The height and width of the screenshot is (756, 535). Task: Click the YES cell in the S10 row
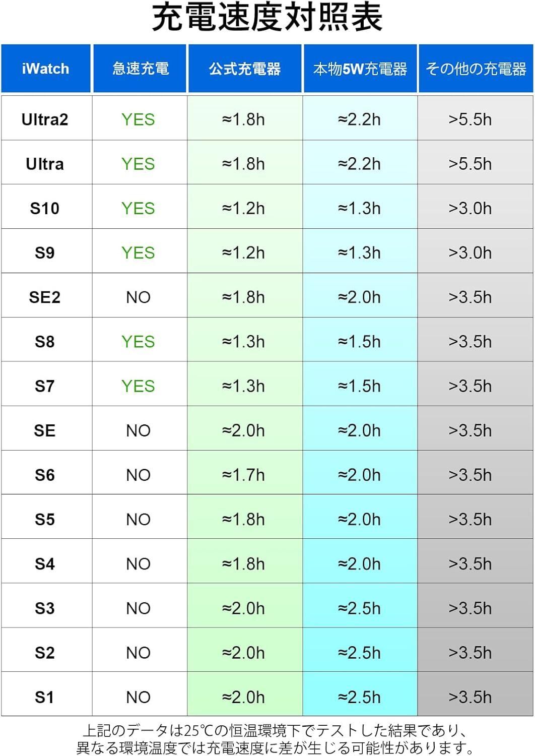pyautogui.click(x=138, y=208)
